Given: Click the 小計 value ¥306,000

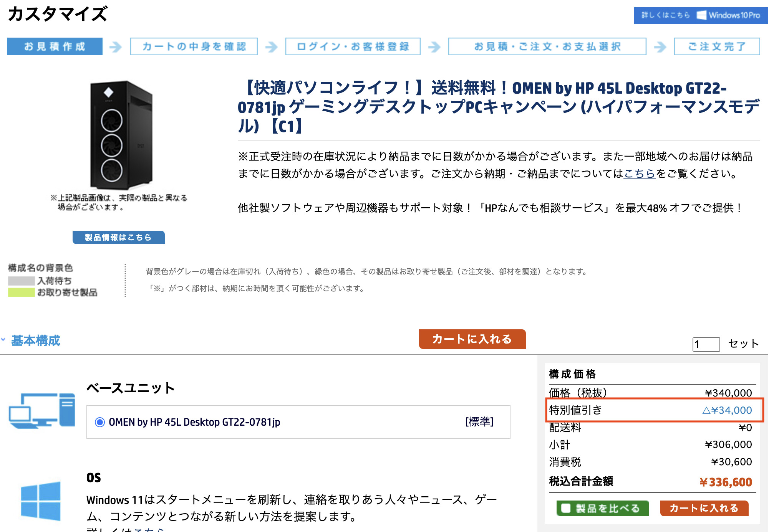Looking at the screenshot, I should point(728,444).
